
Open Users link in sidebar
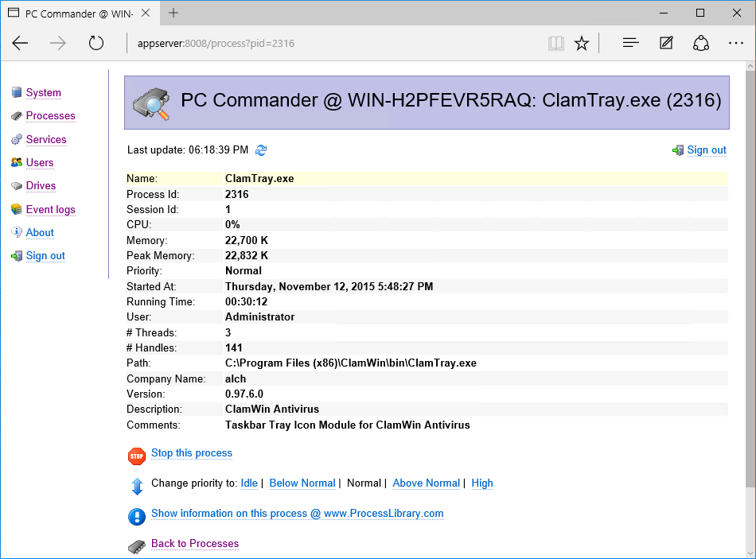coord(40,162)
